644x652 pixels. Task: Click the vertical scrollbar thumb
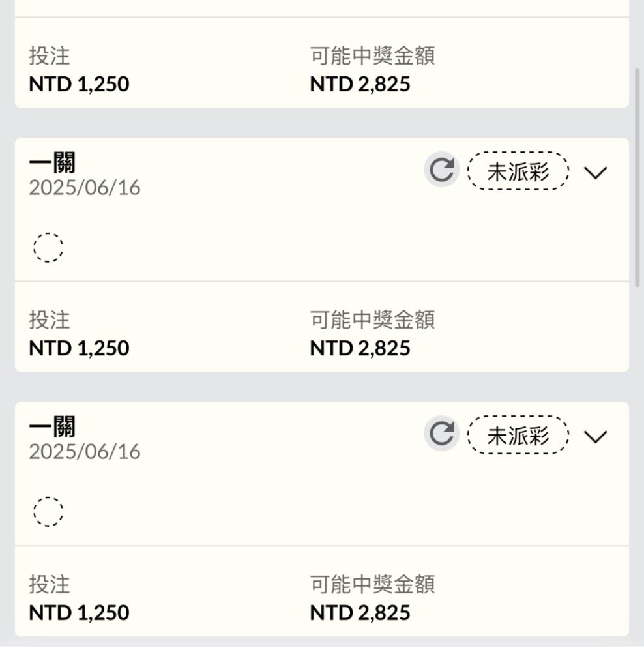[x=637, y=178]
